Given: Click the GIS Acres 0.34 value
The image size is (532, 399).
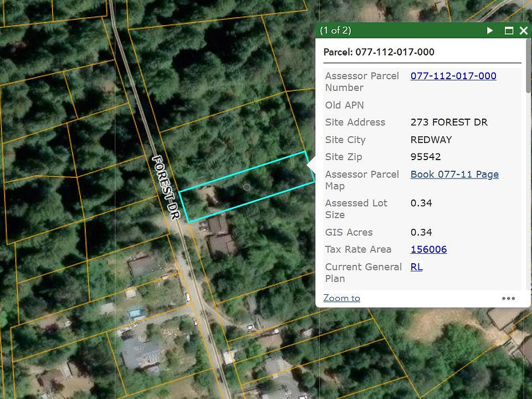Looking at the screenshot, I should [x=421, y=232].
